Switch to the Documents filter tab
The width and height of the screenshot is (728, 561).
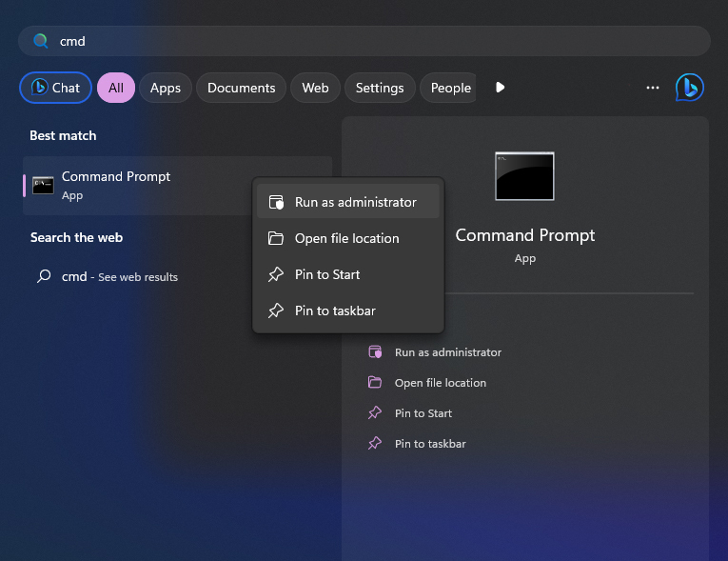(x=241, y=88)
